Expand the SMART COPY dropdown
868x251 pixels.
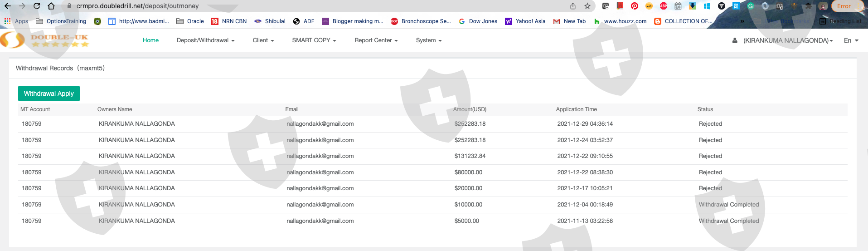pyautogui.click(x=314, y=40)
